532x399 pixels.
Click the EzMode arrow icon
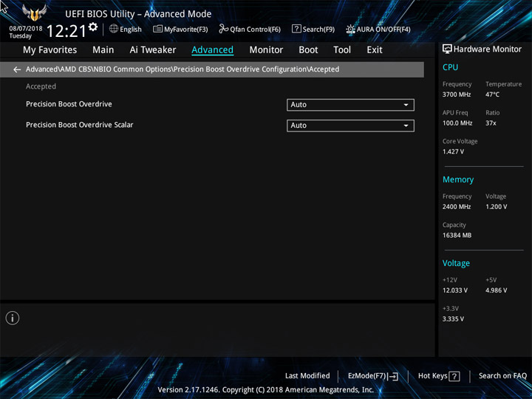(394, 376)
